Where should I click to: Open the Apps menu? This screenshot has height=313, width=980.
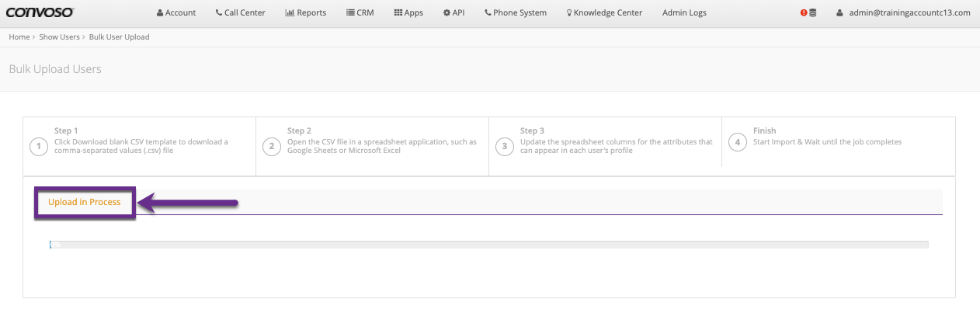(x=408, y=13)
